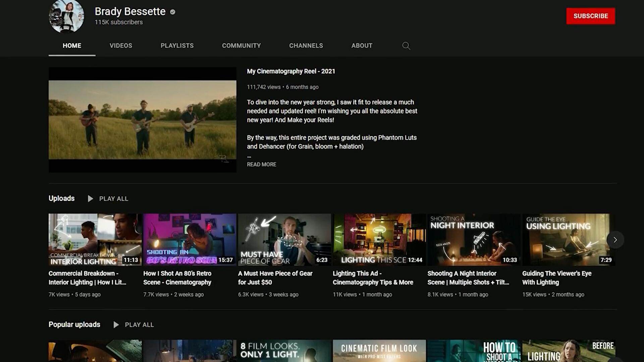Play the featured cinematography reel video
Viewport: 644px width, 362px height.
142,120
